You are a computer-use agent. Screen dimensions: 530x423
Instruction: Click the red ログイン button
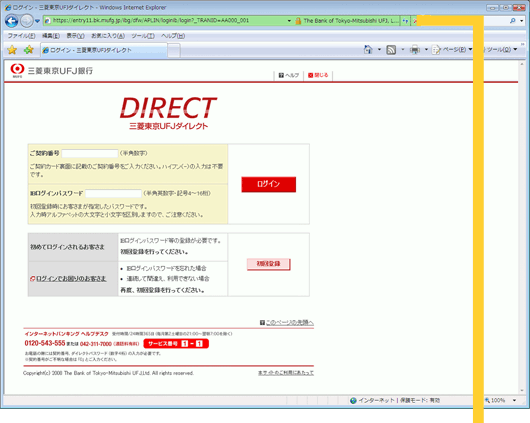[x=268, y=184]
